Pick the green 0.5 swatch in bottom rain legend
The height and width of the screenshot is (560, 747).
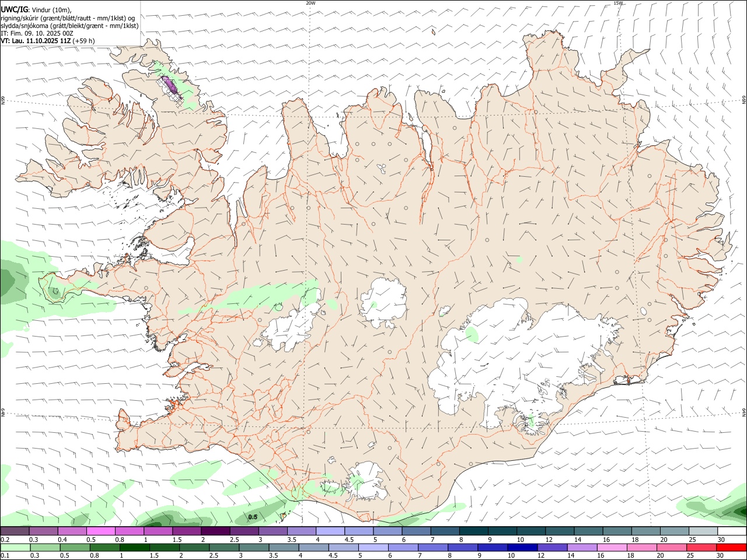coord(75,547)
